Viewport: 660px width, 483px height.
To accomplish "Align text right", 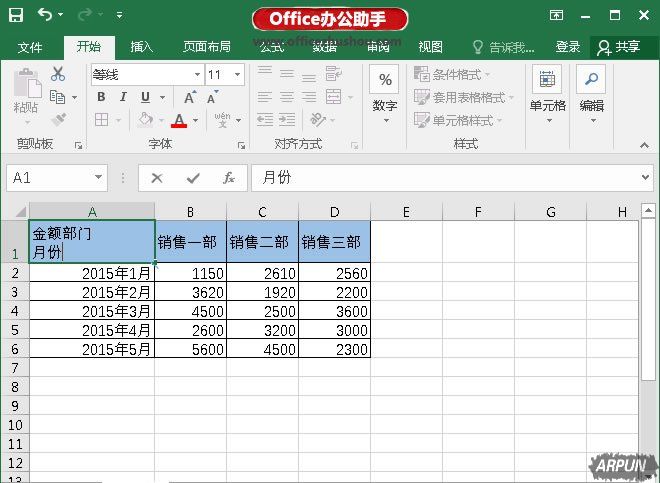I will pos(309,97).
